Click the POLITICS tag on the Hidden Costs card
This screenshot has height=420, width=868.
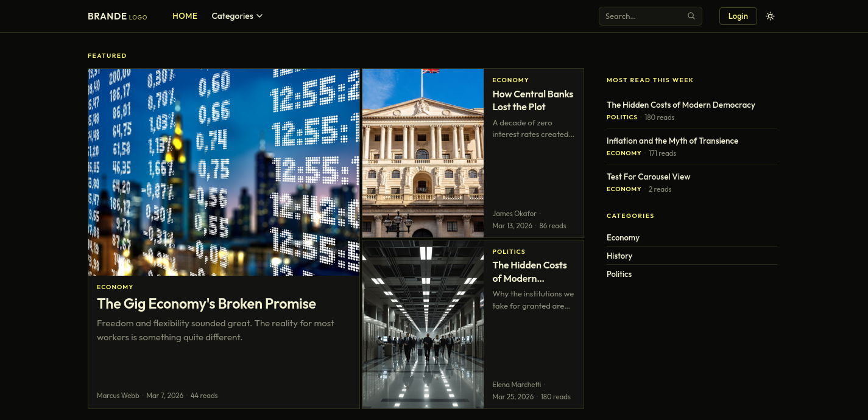(x=509, y=251)
